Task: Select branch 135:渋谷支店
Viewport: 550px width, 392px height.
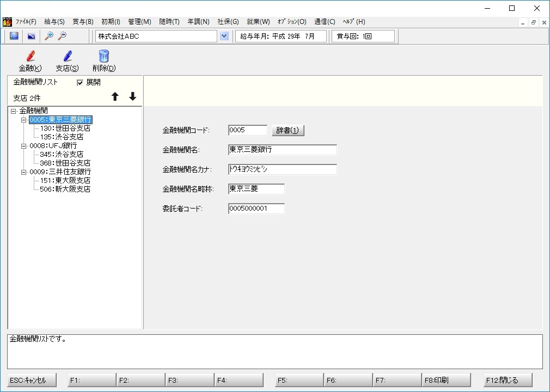Action: point(62,137)
